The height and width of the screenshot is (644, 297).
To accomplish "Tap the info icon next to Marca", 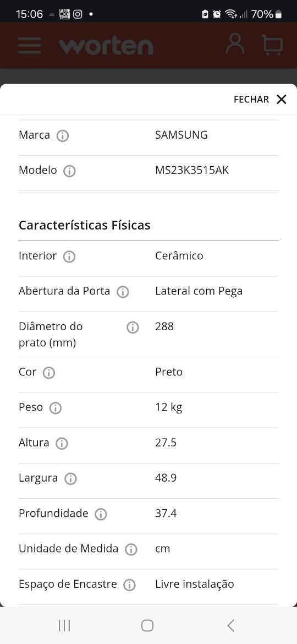I will (62, 136).
